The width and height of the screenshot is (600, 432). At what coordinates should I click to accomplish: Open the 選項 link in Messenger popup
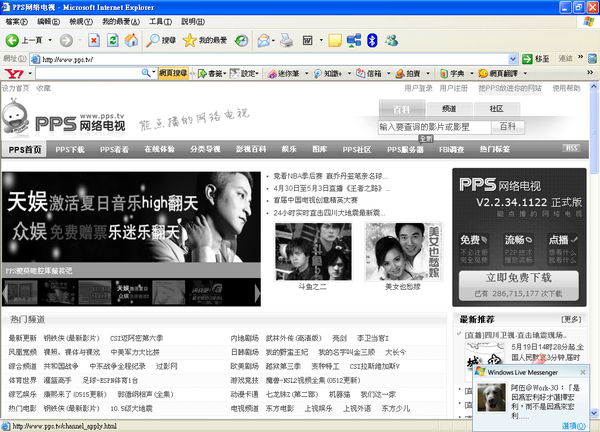pyautogui.click(x=573, y=425)
